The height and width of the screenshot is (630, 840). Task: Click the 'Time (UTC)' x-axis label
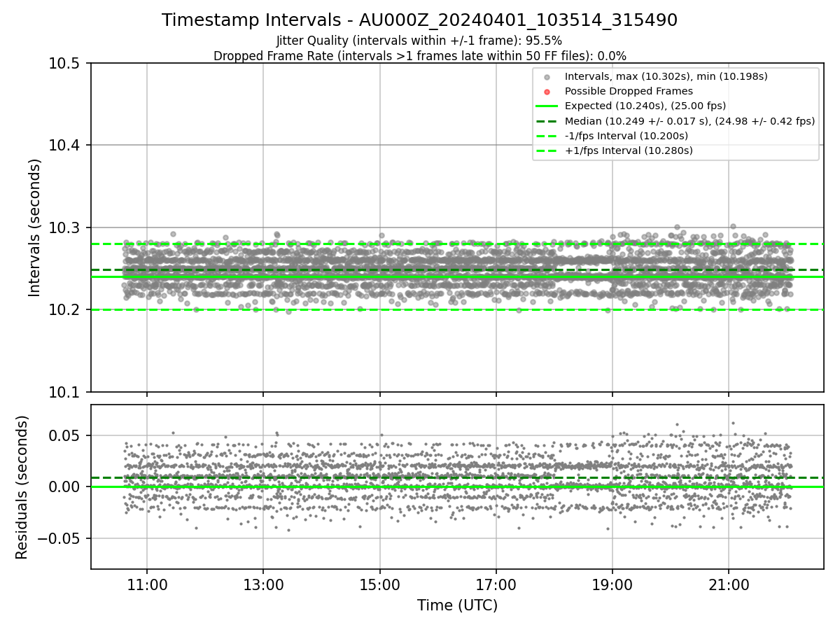click(x=457, y=605)
